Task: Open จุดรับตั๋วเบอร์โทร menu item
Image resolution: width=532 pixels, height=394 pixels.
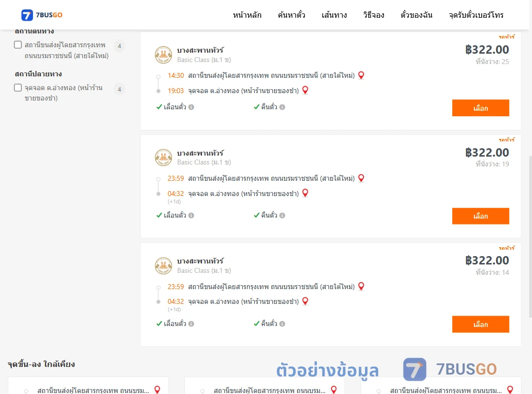Action: click(476, 15)
